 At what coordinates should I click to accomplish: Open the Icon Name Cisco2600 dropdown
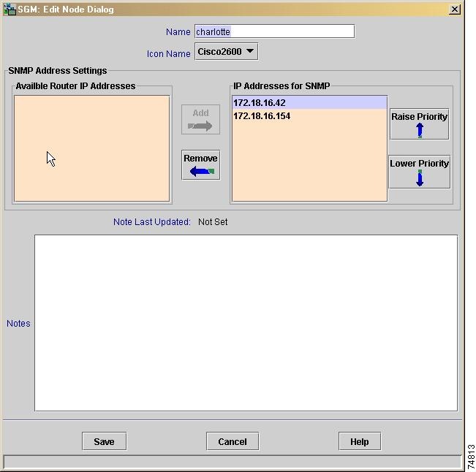click(x=226, y=52)
